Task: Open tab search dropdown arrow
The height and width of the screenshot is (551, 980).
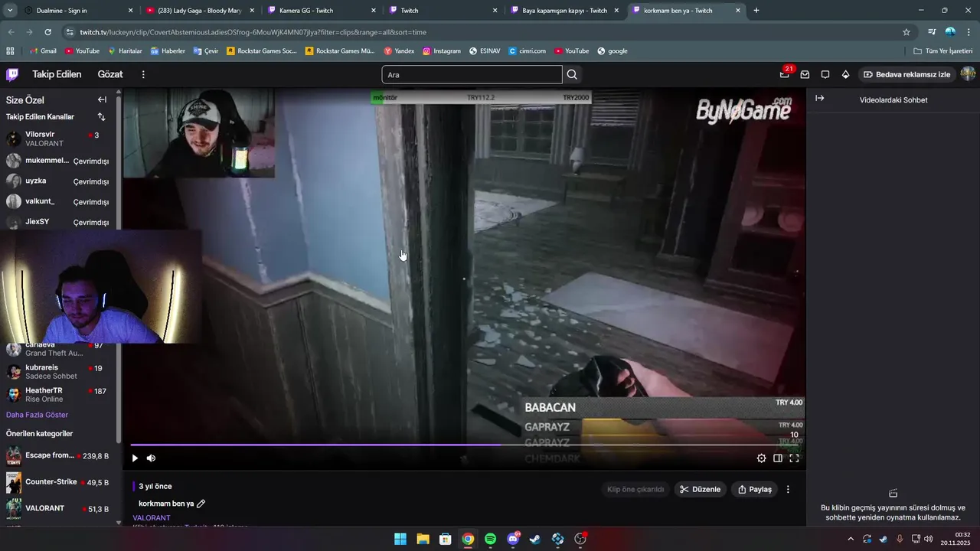Action: click(10, 11)
